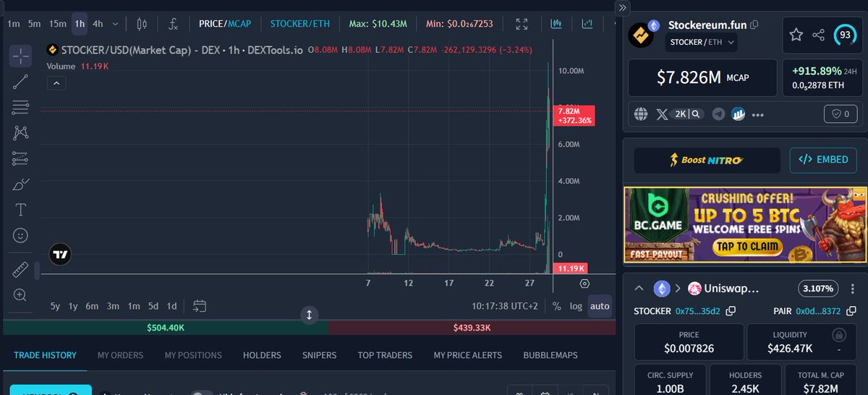Switch chart to PRICE mode
This screenshot has height=395, width=868.
[211, 24]
